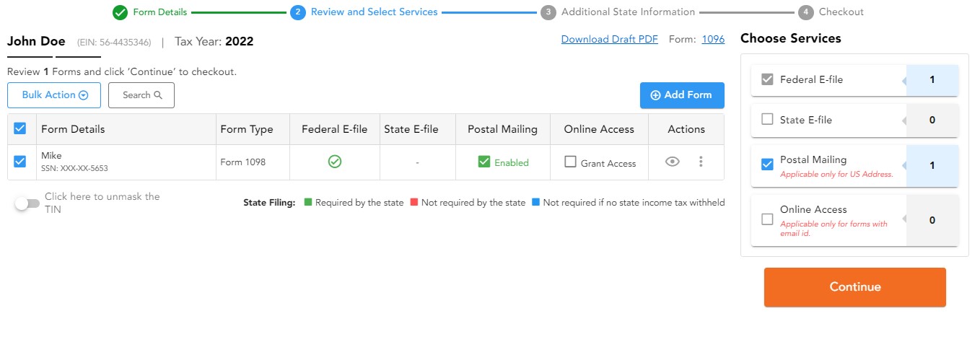Click the step 2 circle icon
This screenshot has height=355, width=980.
297,12
